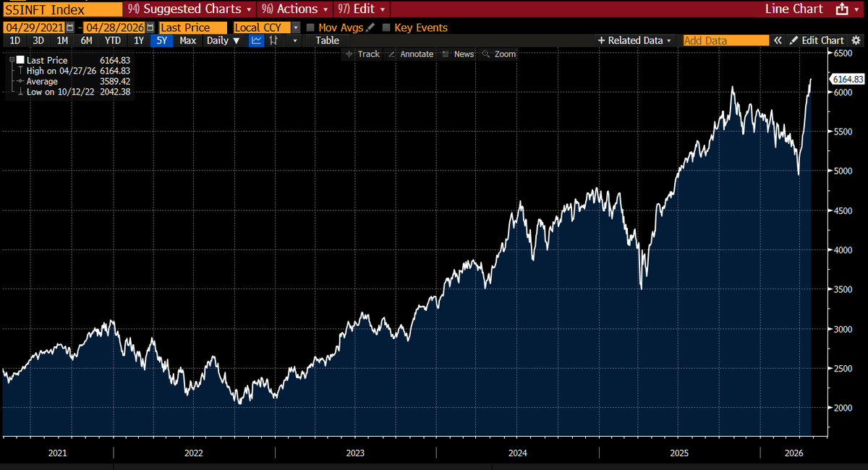Click the normalization icon beside chart style
This screenshot has height=470, width=868.
[273, 40]
